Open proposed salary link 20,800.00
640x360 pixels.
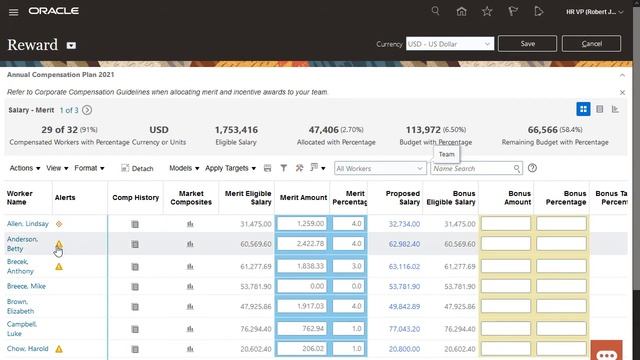(x=404, y=349)
